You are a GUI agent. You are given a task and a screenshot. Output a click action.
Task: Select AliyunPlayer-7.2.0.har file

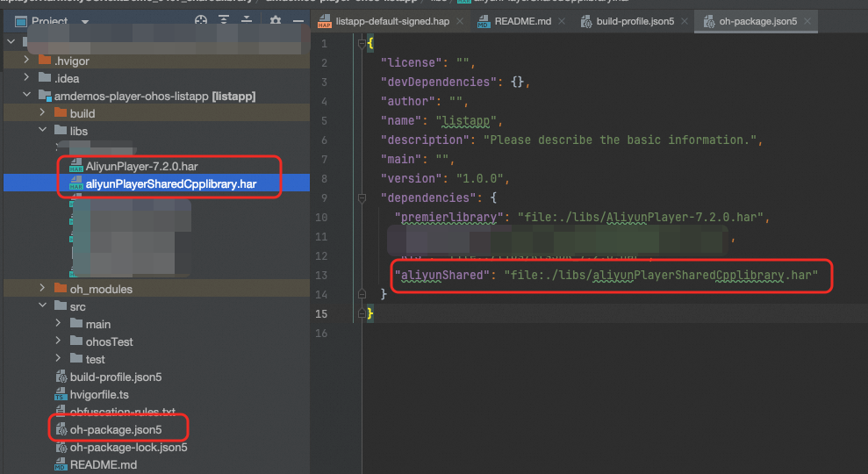click(x=141, y=166)
